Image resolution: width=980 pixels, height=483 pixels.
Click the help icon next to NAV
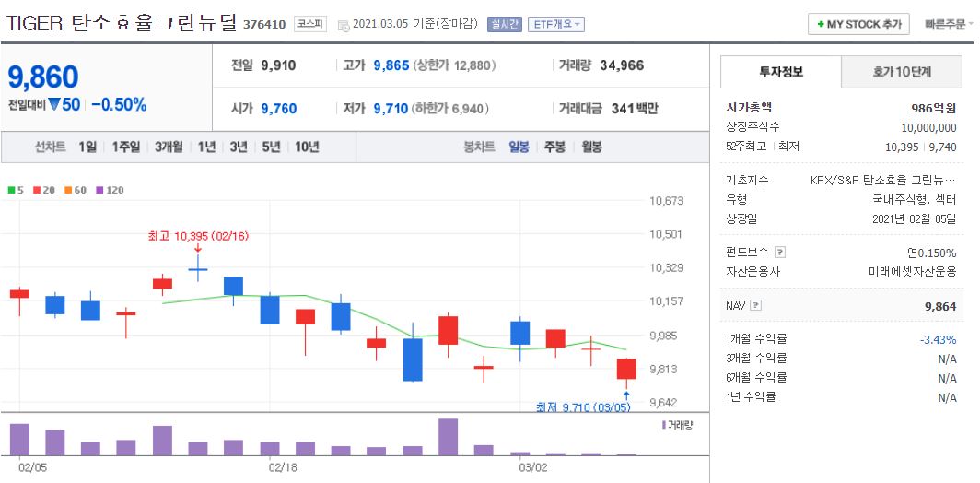pyautogui.click(x=755, y=306)
